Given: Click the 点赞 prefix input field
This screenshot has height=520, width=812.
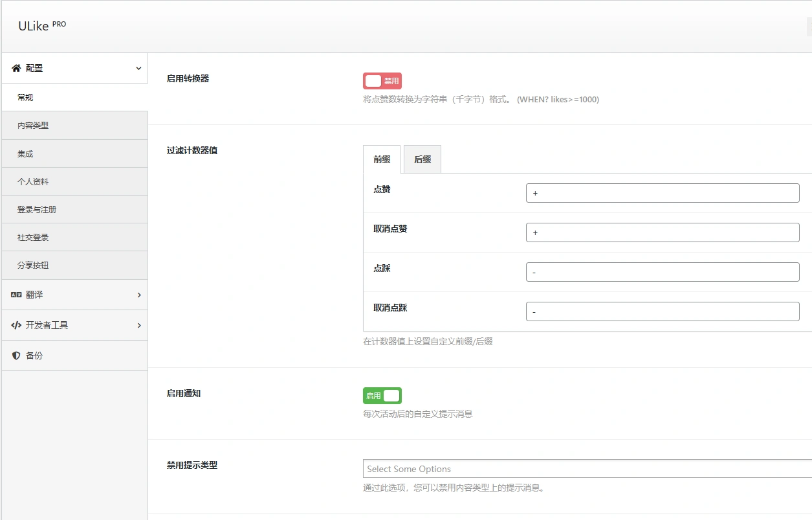Looking at the screenshot, I should (x=661, y=192).
